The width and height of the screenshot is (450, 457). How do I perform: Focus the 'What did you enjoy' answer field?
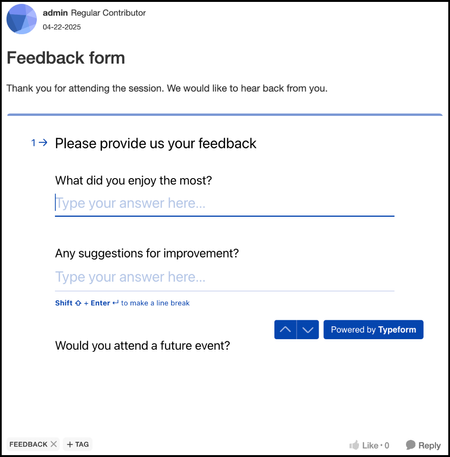click(224, 203)
